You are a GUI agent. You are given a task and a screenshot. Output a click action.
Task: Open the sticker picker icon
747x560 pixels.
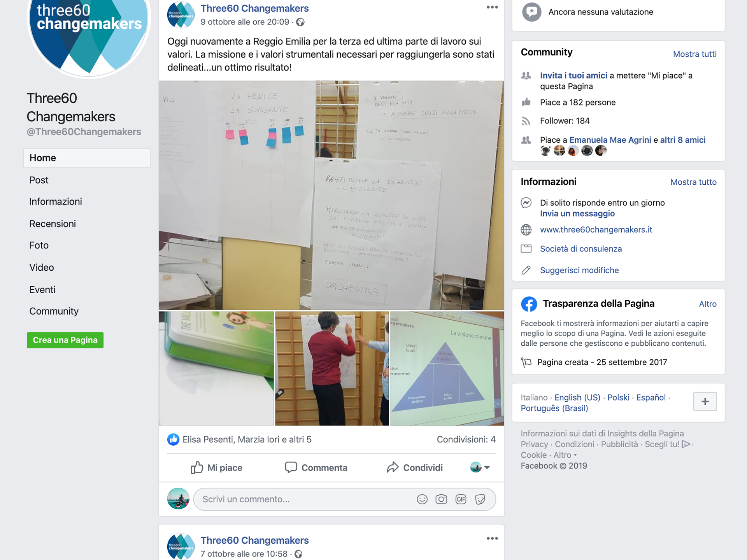point(480,499)
